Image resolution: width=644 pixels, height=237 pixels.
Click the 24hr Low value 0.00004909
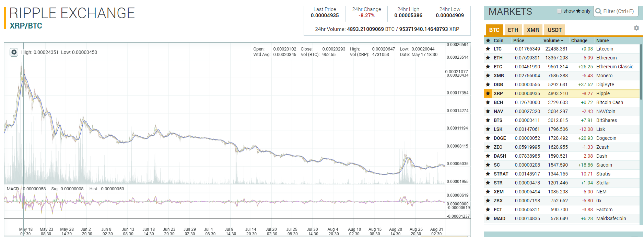pos(450,15)
